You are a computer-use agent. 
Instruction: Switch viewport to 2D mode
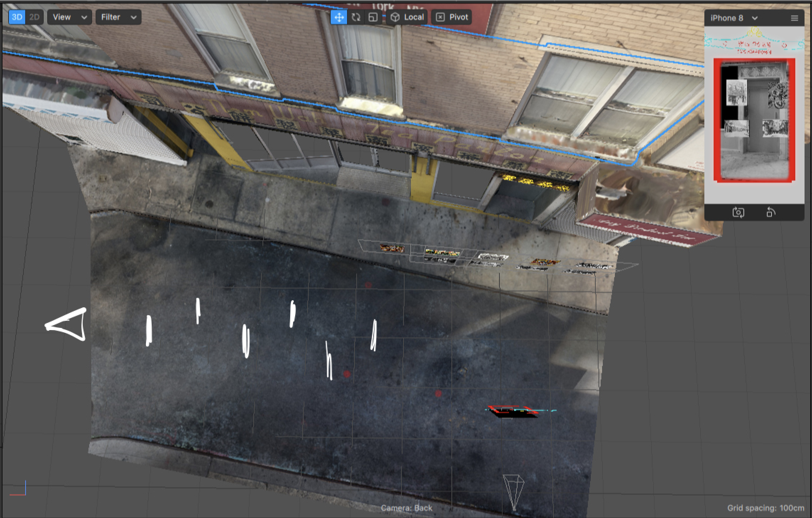click(34, 17)
